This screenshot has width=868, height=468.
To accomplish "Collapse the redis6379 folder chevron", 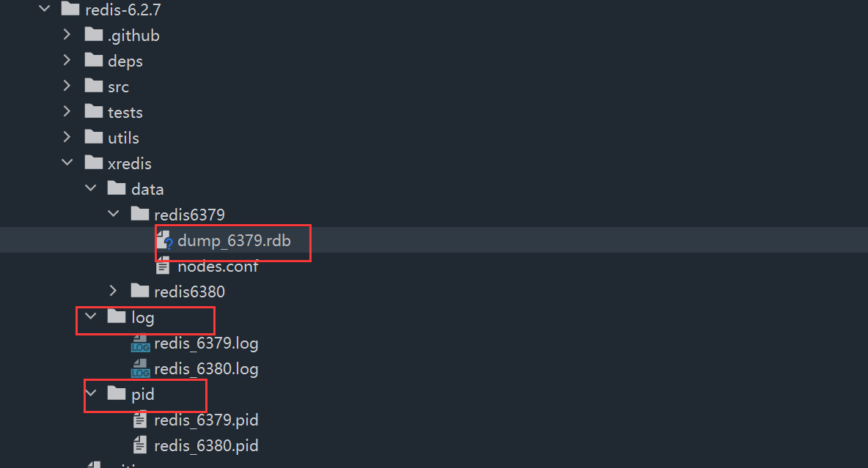I will tap(113, 215).
